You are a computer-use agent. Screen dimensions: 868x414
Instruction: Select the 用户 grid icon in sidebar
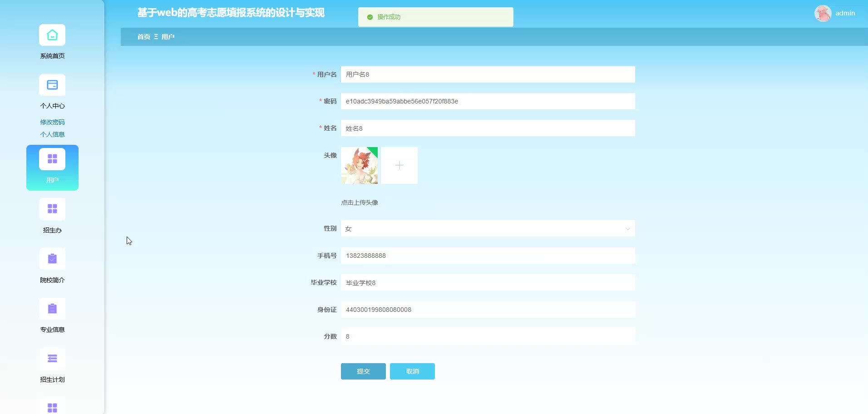click(52, 159)
